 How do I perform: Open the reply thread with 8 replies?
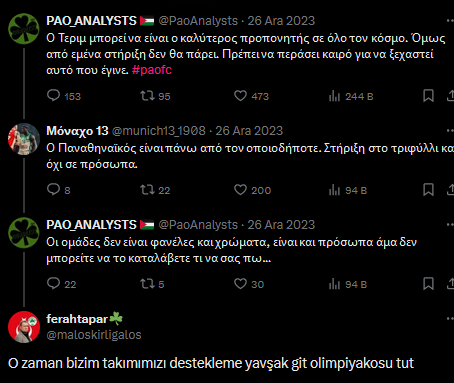58,190
